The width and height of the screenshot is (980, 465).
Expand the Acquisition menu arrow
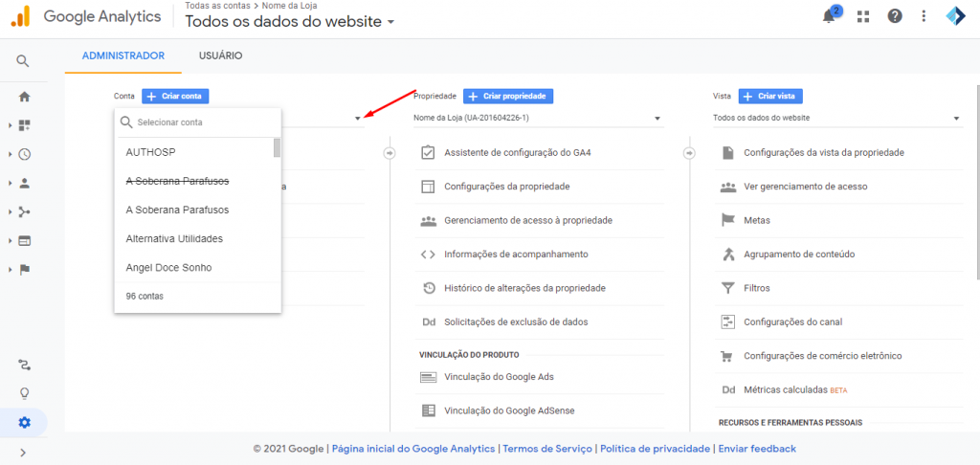point(10,211)
